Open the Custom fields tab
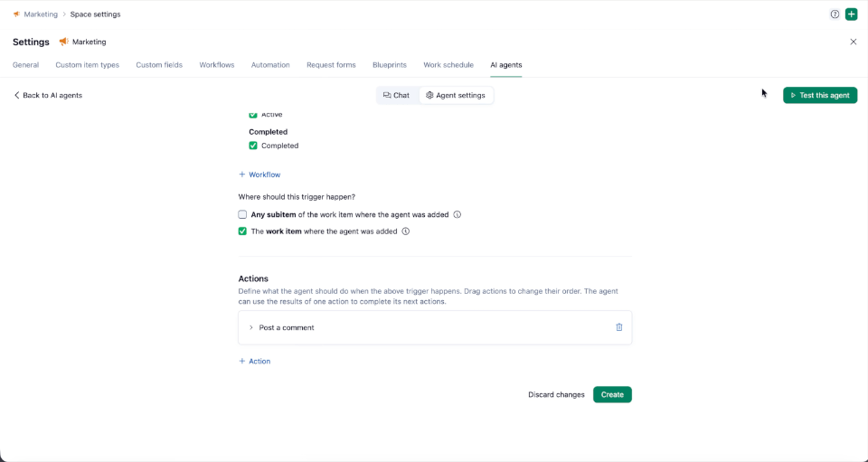The height and width of the screenshot is (462, 868). 159,65
